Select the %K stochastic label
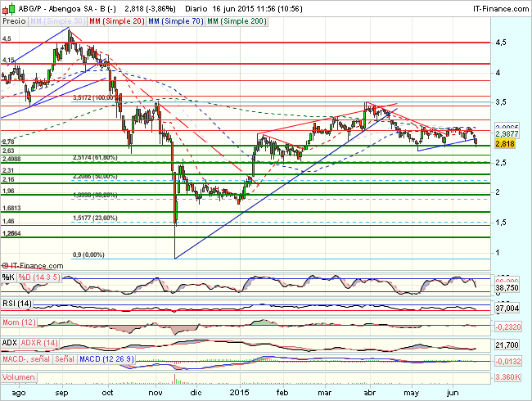 point(8,277)
